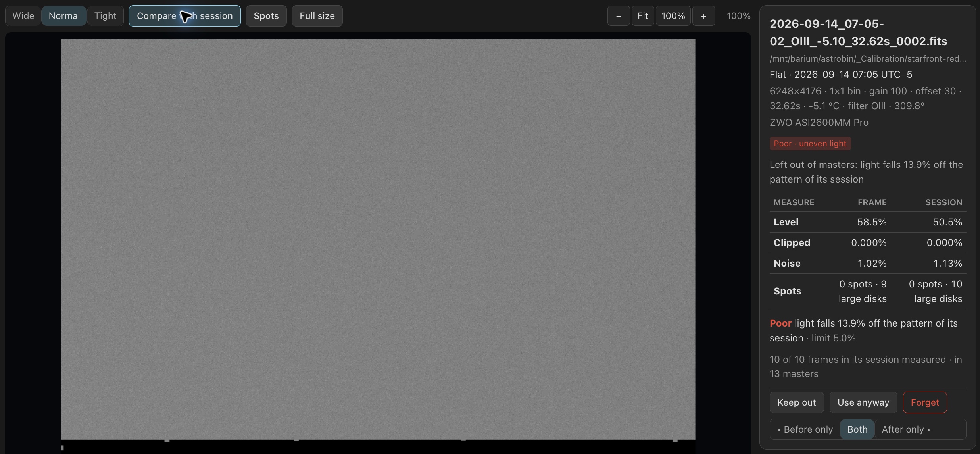This screenshot has height=454, width=980.
Task: Zoom out with the minus button
Action: 619,16
